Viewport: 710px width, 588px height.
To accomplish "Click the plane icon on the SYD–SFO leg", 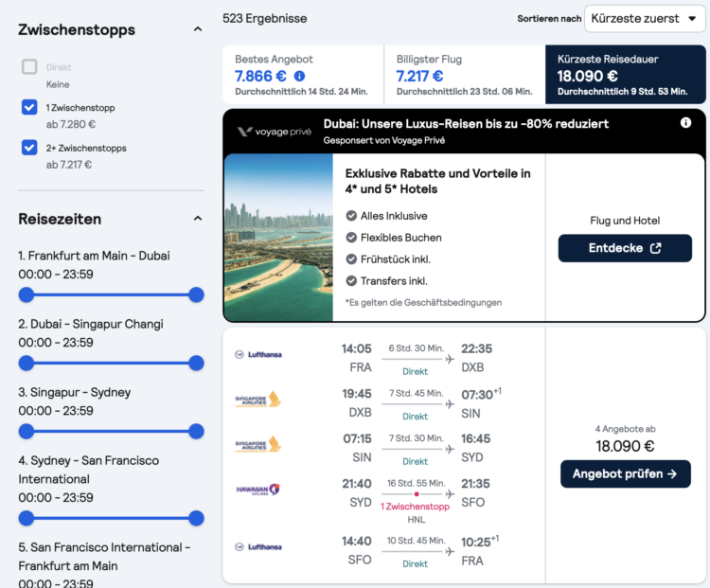I will pos(450,493).
